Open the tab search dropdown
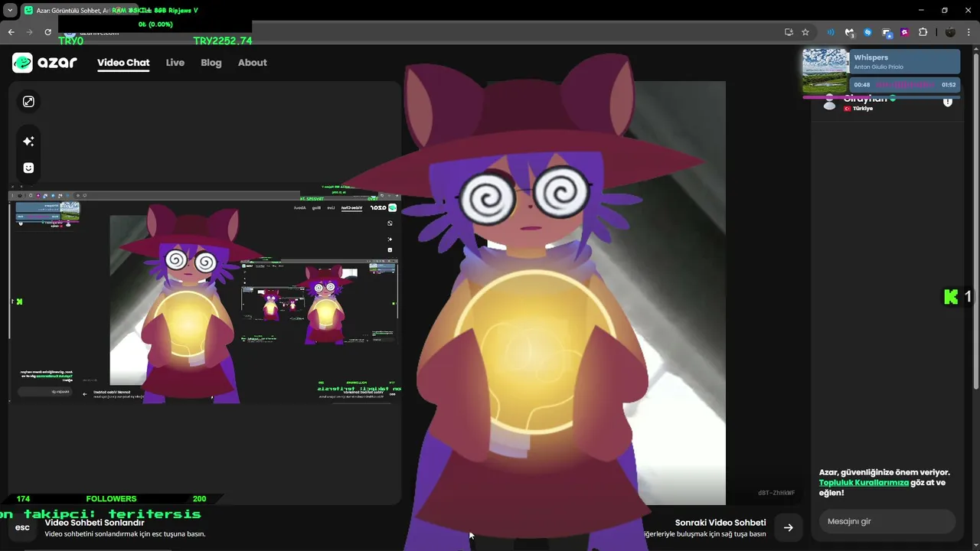The height and width of the screenshot is (551, 980). 10,11
